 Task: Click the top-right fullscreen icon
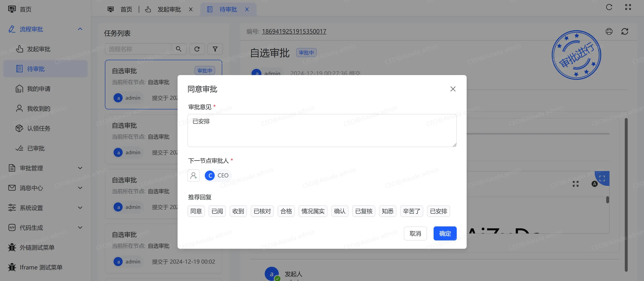click(x=628, y=7)
